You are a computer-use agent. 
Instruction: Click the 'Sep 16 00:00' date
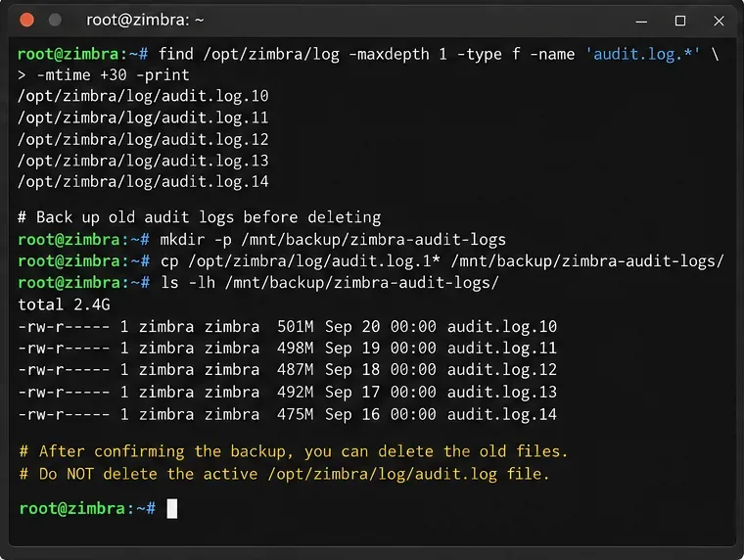click(381, 414)
